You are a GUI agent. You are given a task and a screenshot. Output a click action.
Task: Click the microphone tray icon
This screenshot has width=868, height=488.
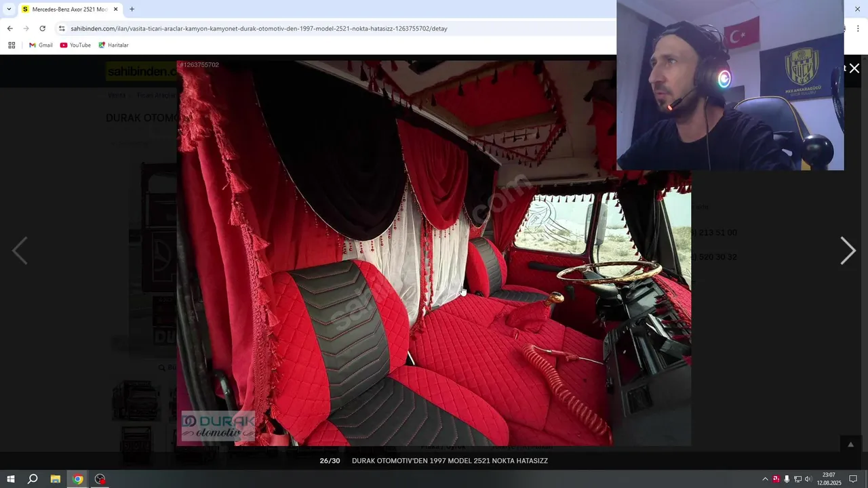tap(787, 479)
